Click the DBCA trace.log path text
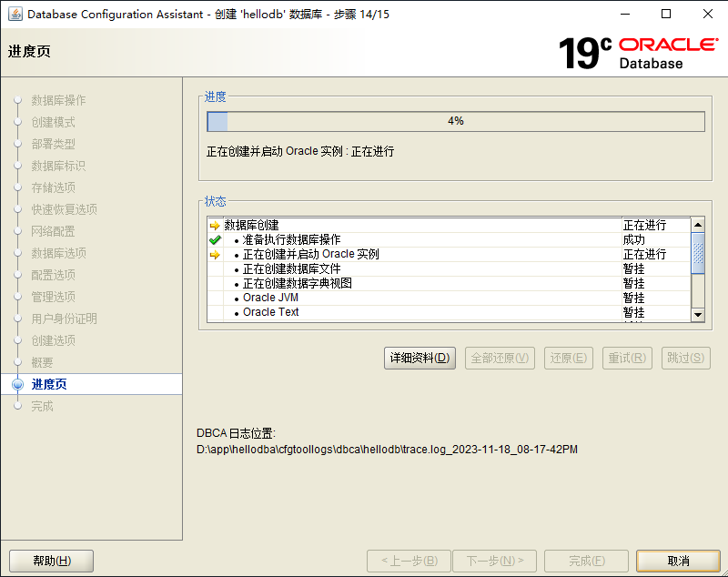Screen dimensions: 728x577 pos(388,450)
